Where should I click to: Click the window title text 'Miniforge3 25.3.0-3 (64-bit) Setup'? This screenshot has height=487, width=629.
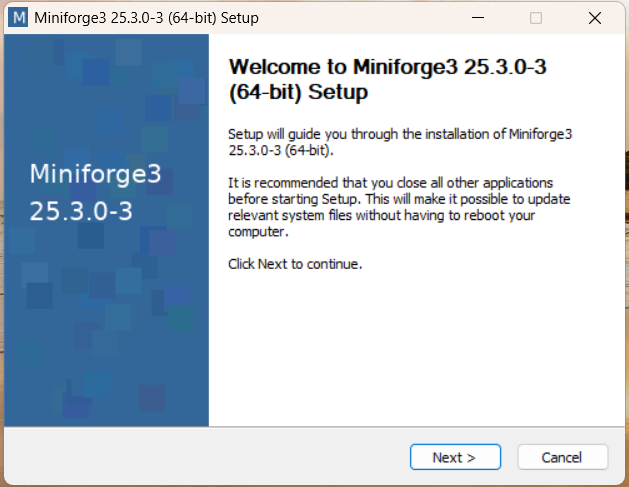point(146,18)
